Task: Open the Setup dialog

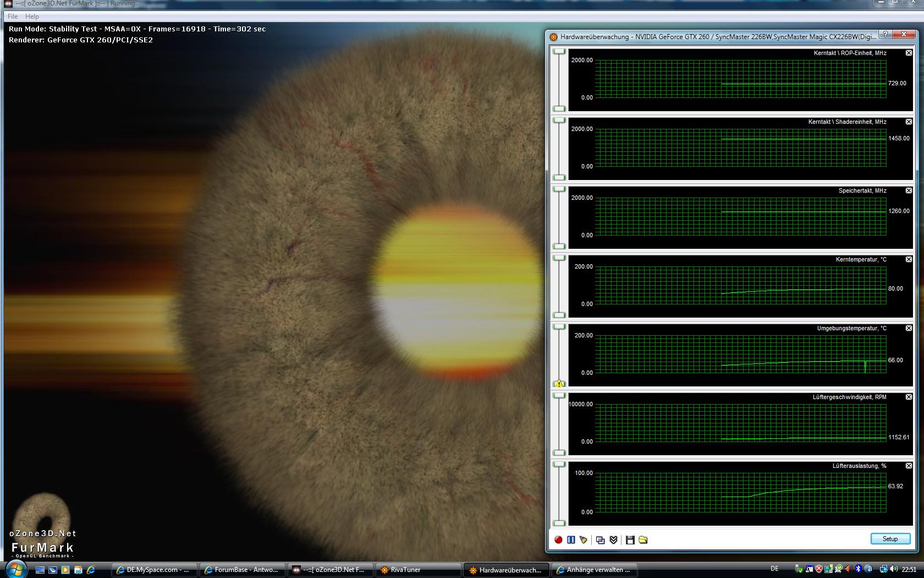Action: point(890,539)
